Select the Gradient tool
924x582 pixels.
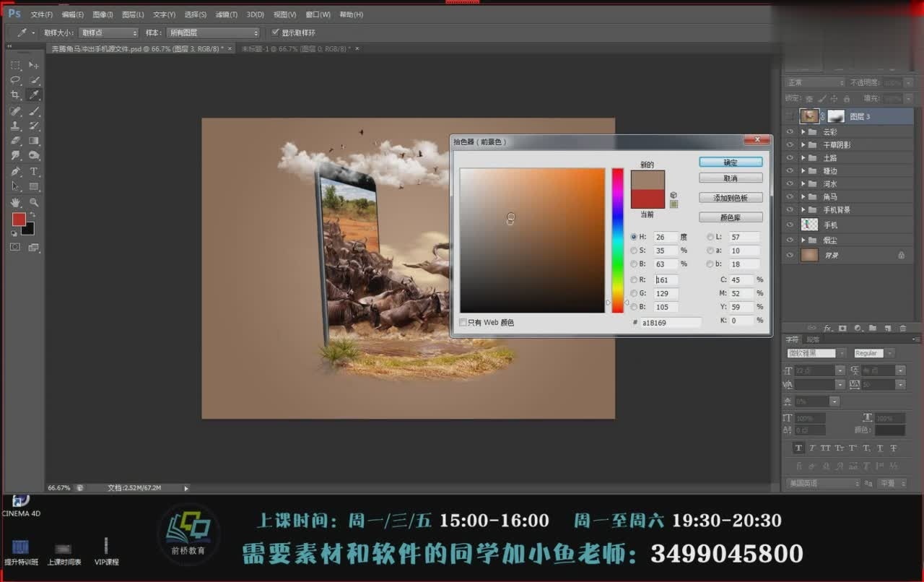[33, 141]
